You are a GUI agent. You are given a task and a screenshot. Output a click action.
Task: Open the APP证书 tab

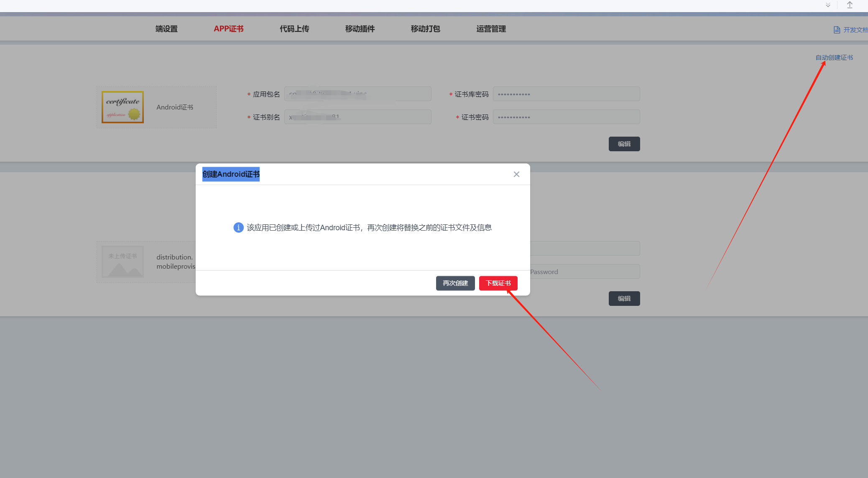click(x=228, y=29)
